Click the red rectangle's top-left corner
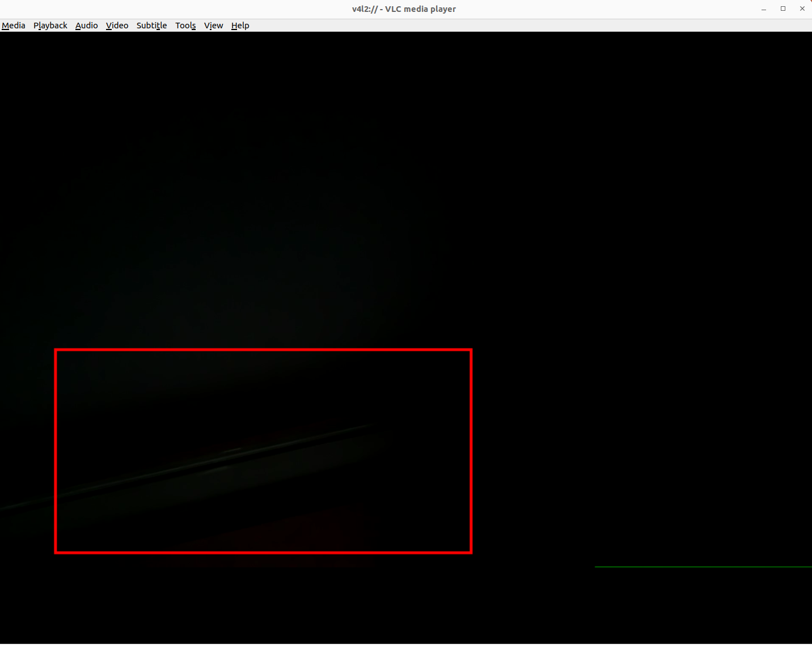Image resolution: width=812 pixels, height=645 pixels. pos(56,350)
